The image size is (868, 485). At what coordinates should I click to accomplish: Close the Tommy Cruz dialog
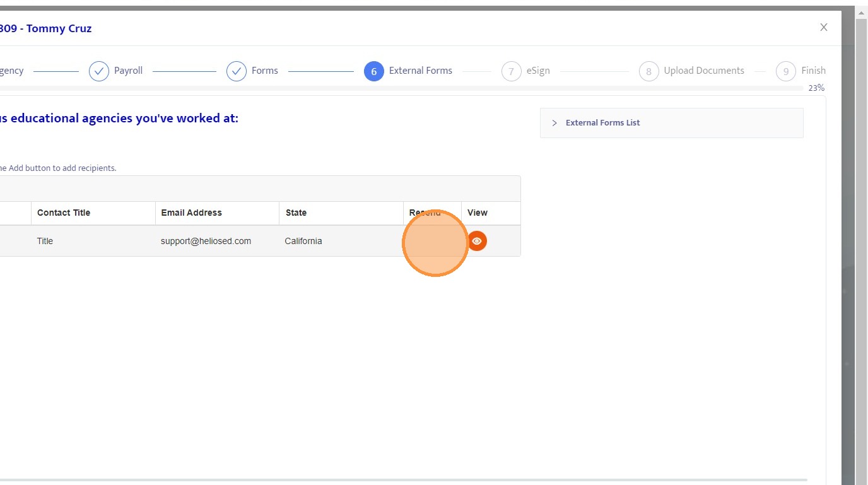[823, 27]
